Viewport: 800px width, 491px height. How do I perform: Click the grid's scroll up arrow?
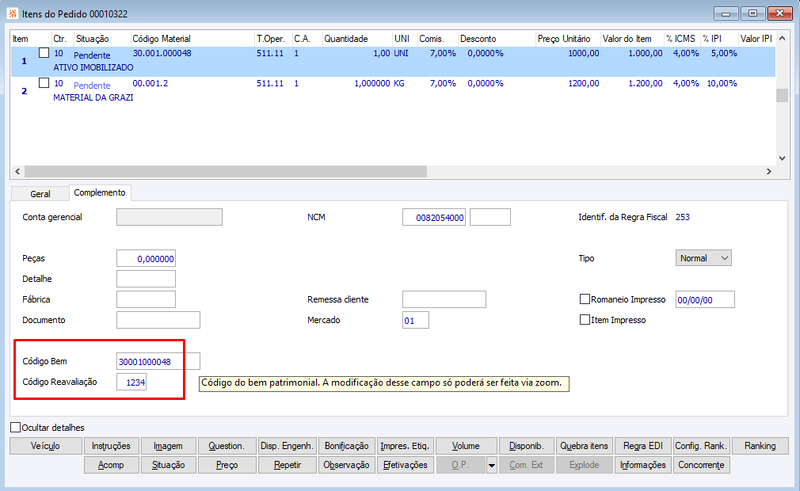tap(782, 39)
